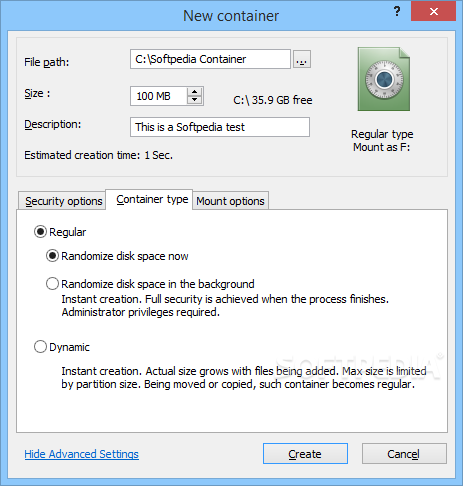Decrease container size with down arrow
The image size is (463, 486).
[195, 100]
